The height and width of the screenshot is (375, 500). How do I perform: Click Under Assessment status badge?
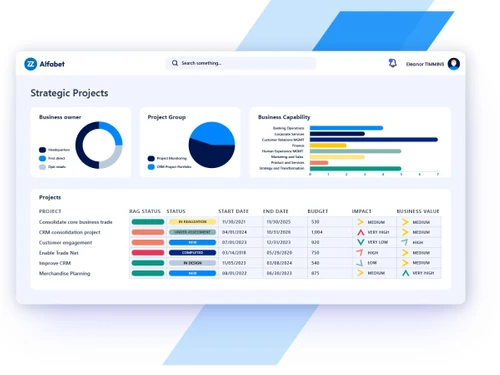coord(192,232)
